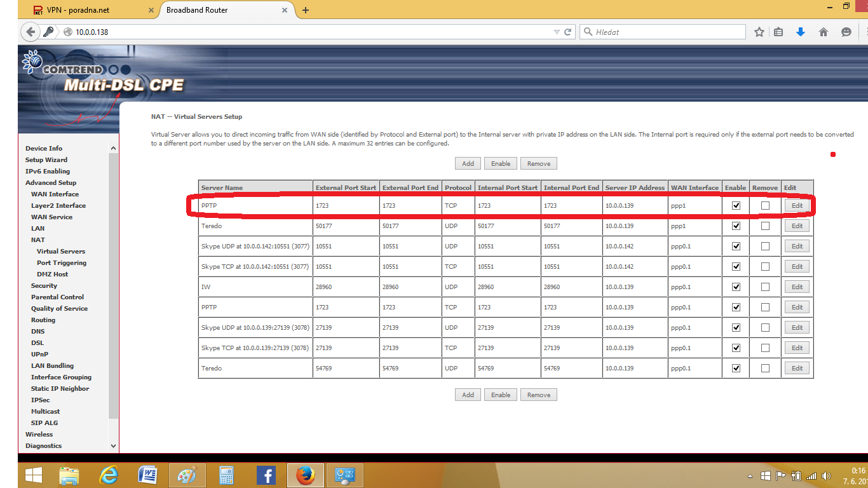Select the 'Skype TCP at 10.0.0.139:27139 (3078)' cell
The image size is (868, 488).
(255, 348)
